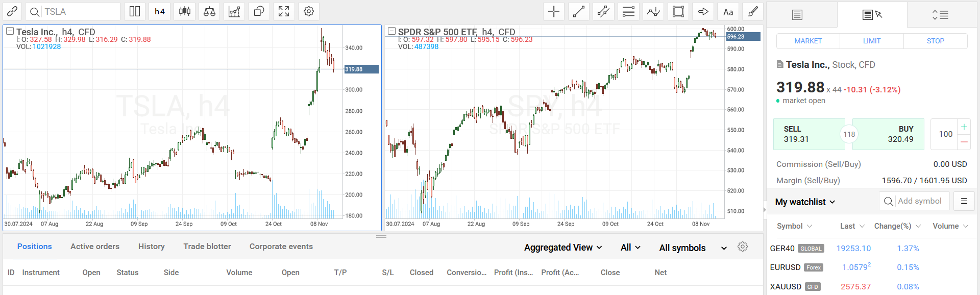Collapse the SPDR S&P 500 ETF legend

point(391,31)
